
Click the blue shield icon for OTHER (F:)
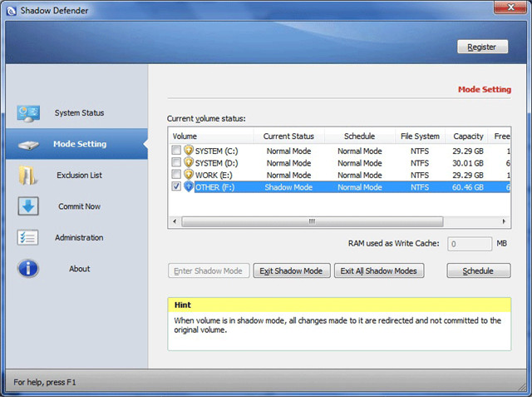[189, 186]
